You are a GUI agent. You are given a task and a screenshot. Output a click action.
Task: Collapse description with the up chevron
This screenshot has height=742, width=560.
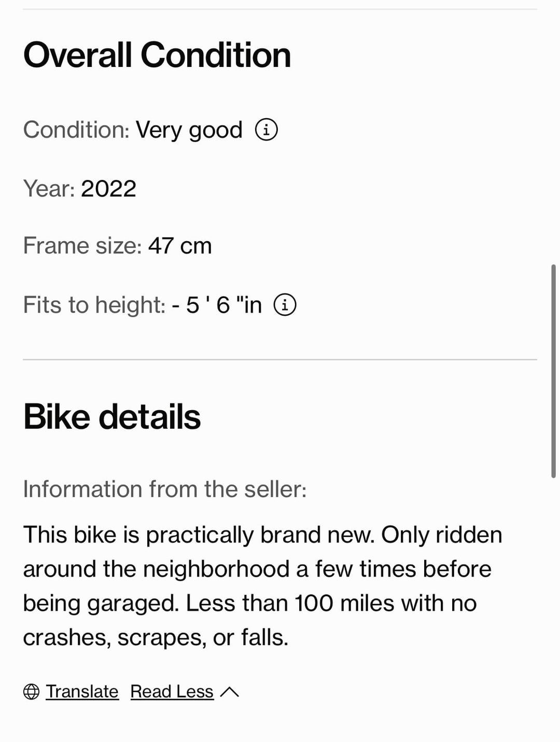coord(229,692)
